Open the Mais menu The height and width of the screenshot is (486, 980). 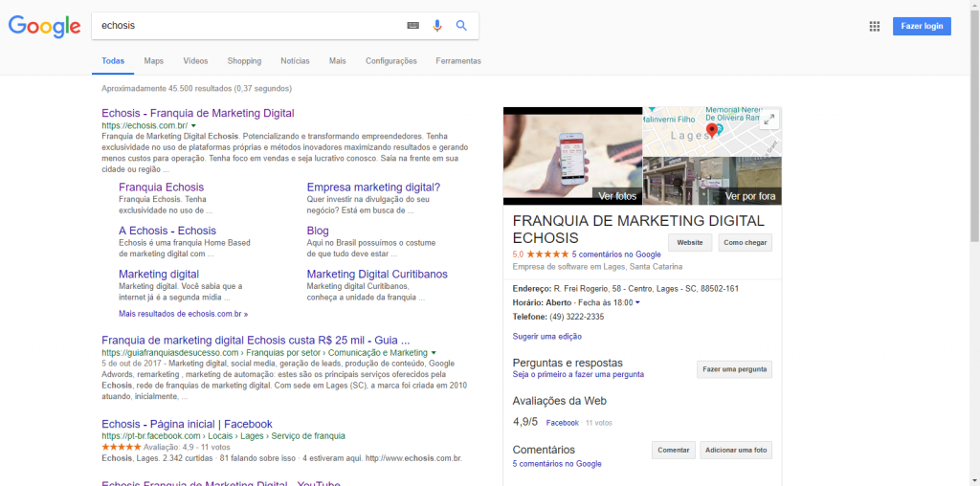coord(338,61)
